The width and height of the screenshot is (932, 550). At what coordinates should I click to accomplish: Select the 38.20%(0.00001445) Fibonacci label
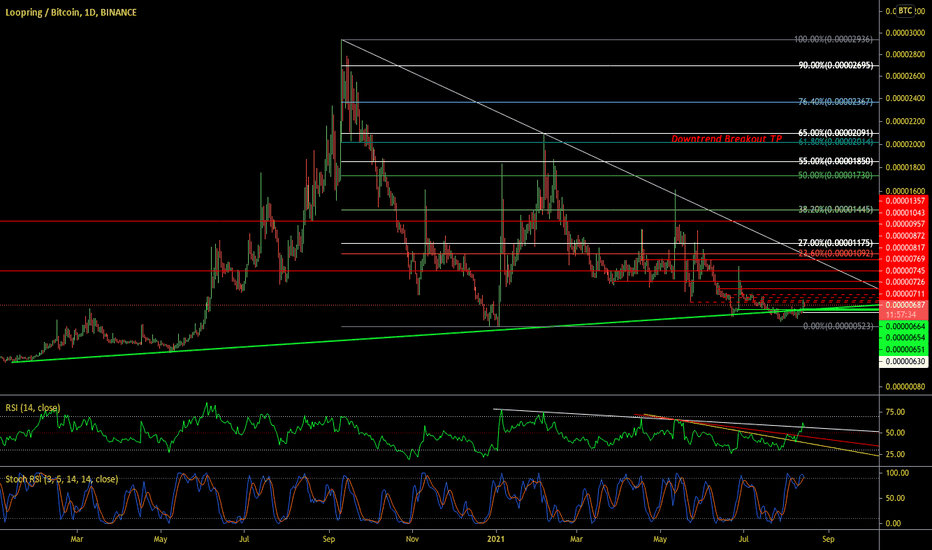pyautogui.click(x=835, y=210)
